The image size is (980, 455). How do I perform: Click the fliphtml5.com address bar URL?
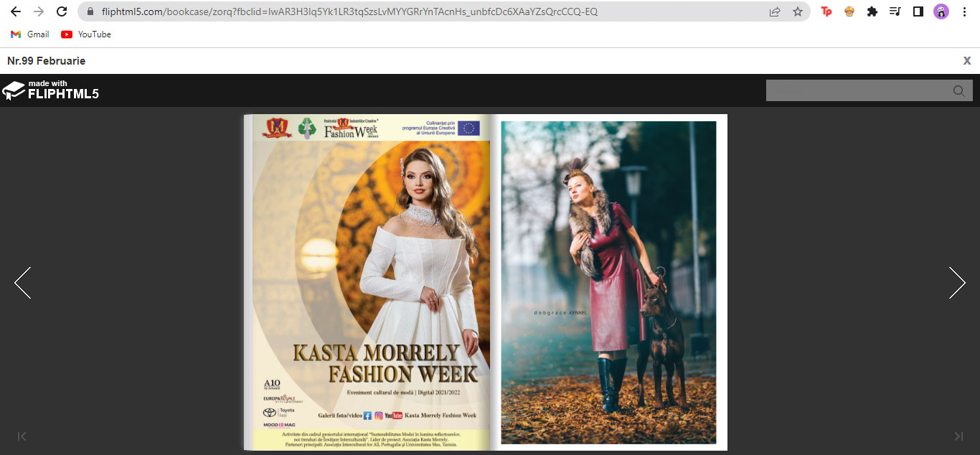click(349, 11)
